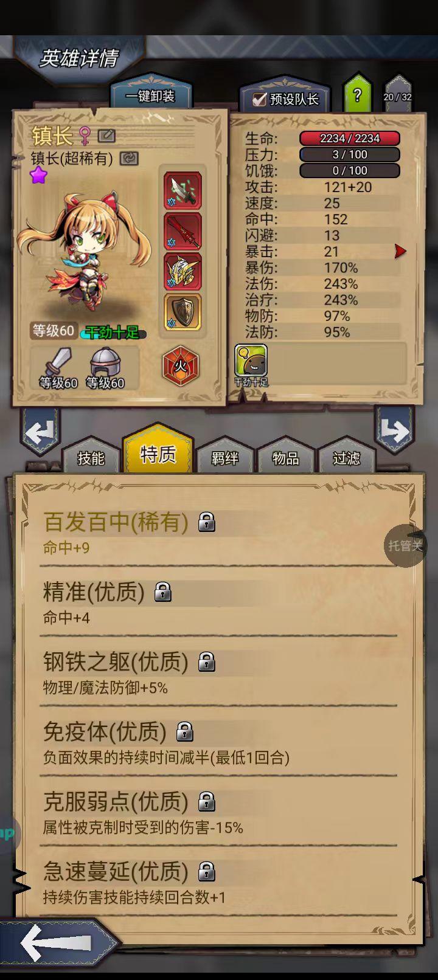Image resolution: width=438 pixels, height=980 pixels.
Task: Toggle lock on 免疫体(优质) trait
Action: tap(185, 732)
